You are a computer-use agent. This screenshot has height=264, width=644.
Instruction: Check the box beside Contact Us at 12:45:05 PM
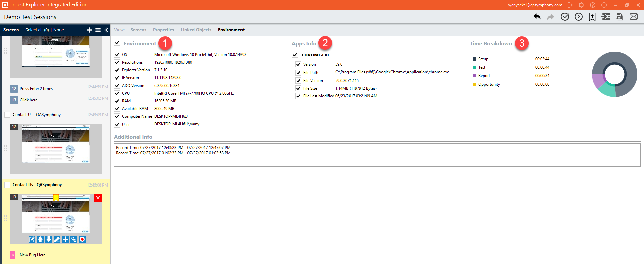[7, 115]
